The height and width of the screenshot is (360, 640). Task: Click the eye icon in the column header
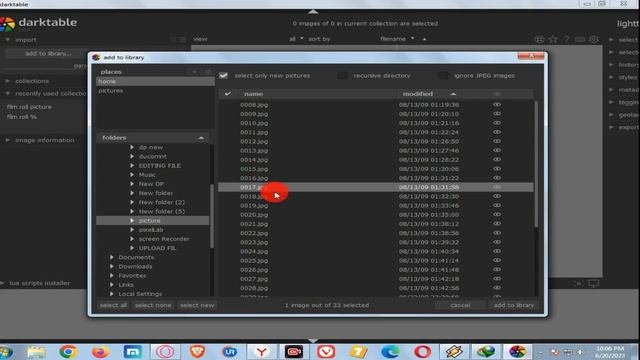tap(497, 94)
